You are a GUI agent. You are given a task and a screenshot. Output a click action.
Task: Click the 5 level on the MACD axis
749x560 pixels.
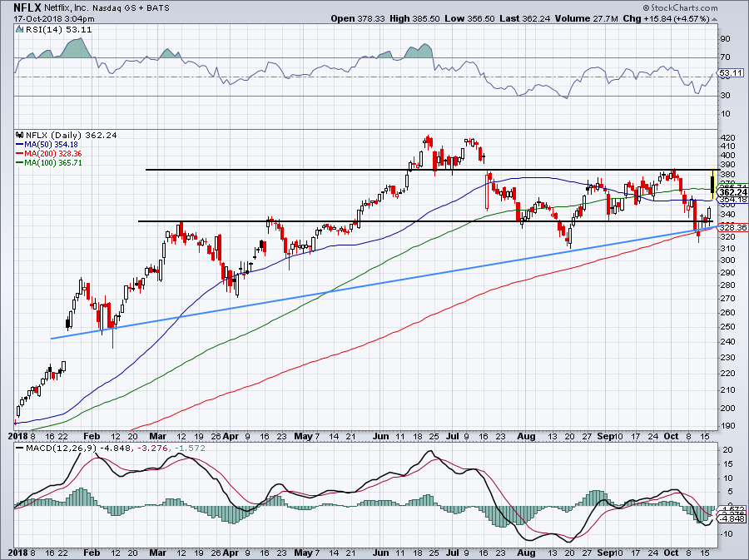click(730, 492)
